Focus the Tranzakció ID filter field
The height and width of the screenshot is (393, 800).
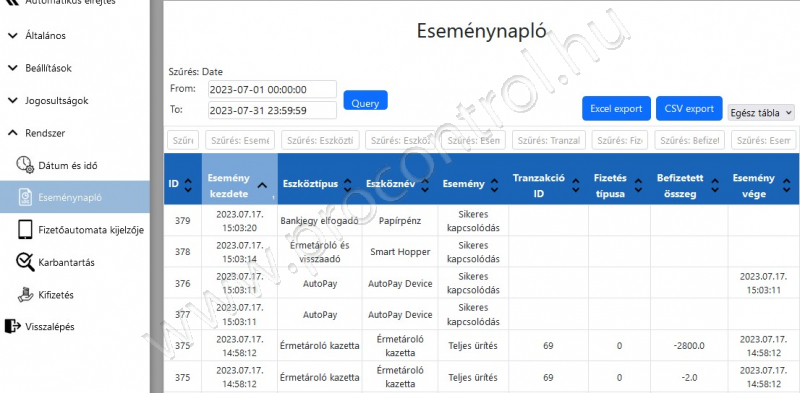click(548, 140)
